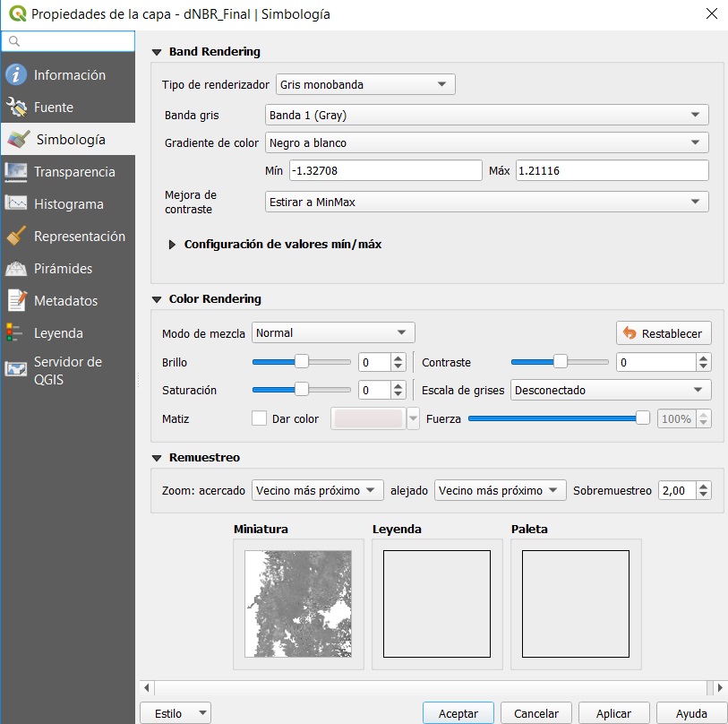This screenshot has height=724, width=728.
Task: Click the Restablecer button
Action: (664, 332)
